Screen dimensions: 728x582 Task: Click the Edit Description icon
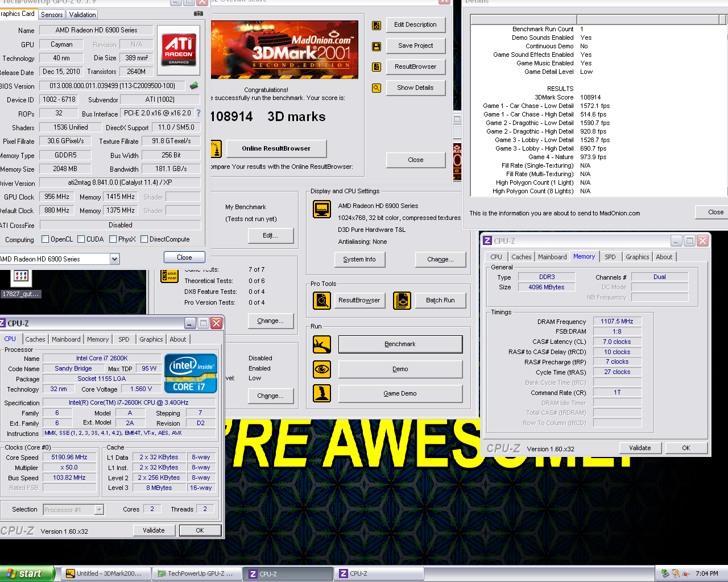click(x=376, y=26)
